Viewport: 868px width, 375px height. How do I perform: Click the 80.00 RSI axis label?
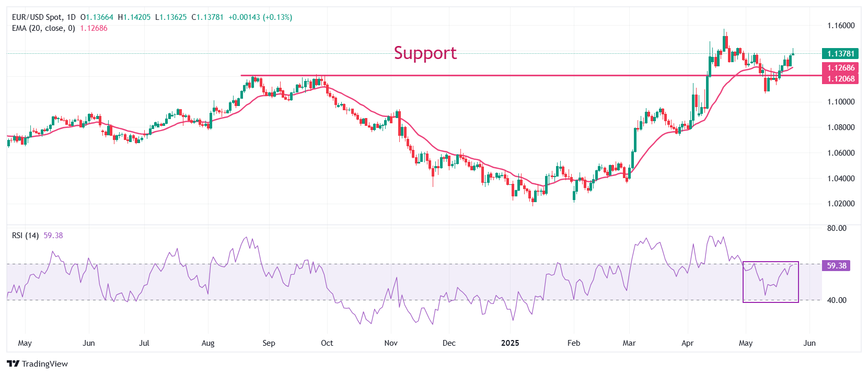coord(837,228)
